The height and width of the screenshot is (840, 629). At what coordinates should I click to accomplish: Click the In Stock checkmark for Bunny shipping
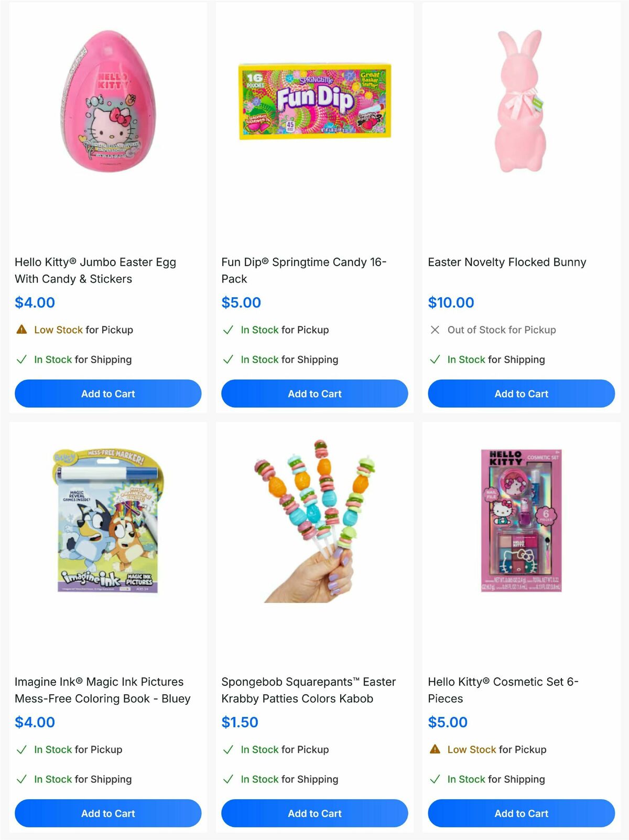click(x=435, y=360)
